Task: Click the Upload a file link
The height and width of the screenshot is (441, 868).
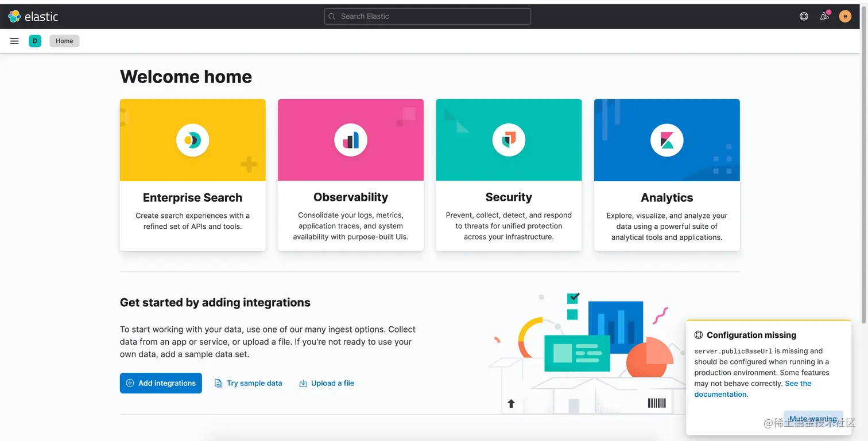Action: pyautogui.click(x=327, y=383)
